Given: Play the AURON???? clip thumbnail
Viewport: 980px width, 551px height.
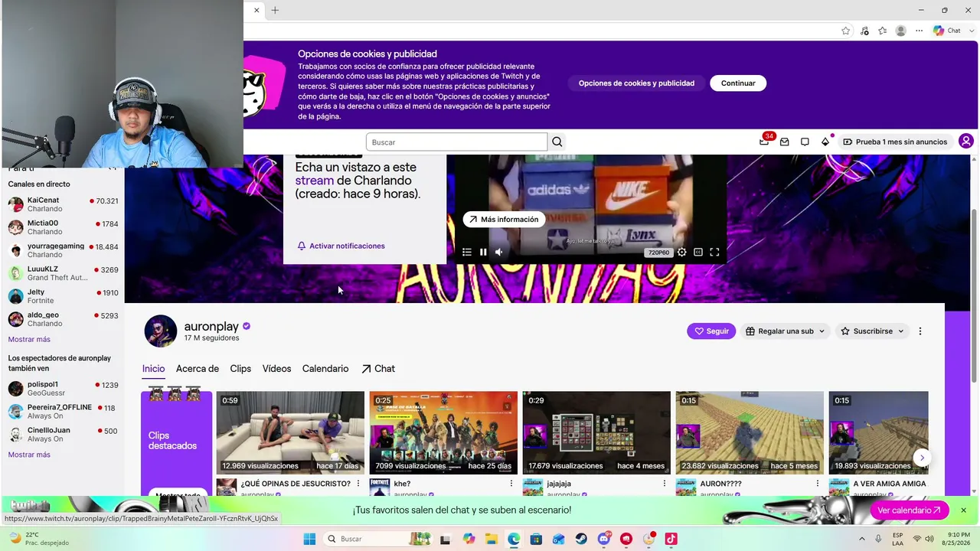Looking at the screenshot, I should click(x=750, y=433).
